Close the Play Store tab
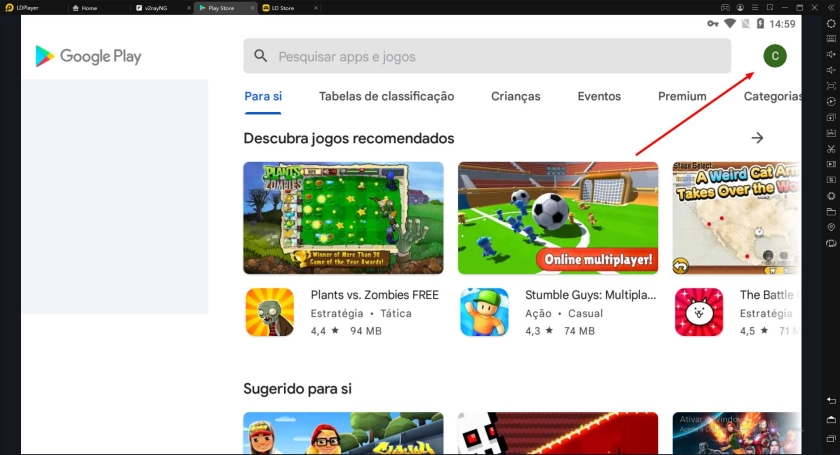 252,8
